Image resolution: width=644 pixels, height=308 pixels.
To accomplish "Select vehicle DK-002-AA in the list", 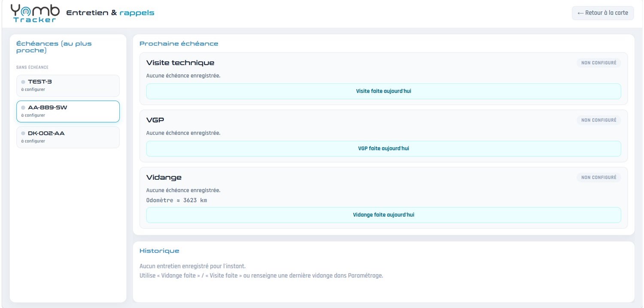I will pyautogui.click(x=68, y=137).
